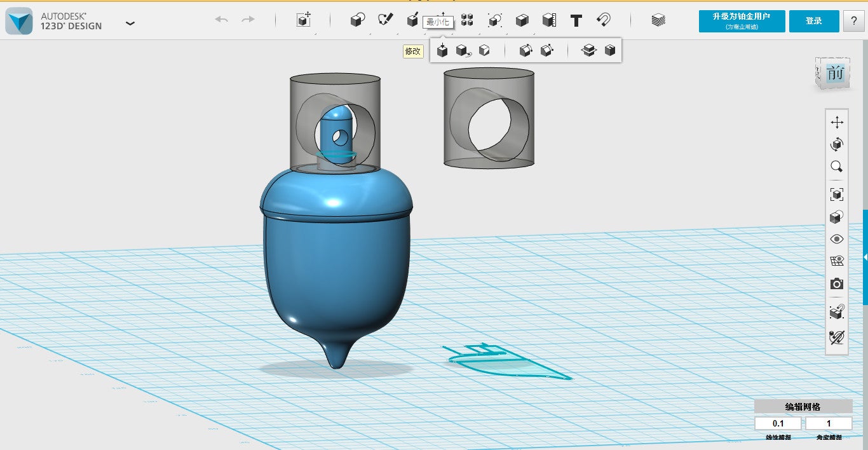Redo the last undone action
868x450 pixels.
248,20
